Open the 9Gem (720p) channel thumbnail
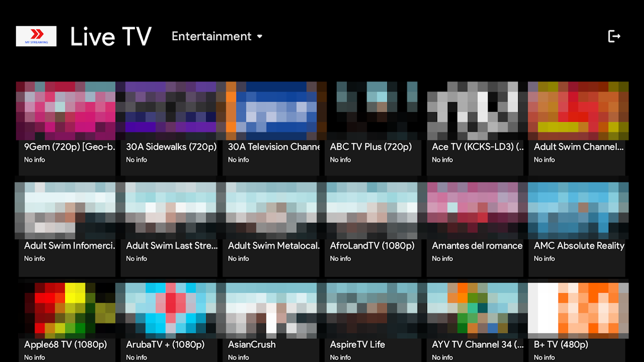Viewport: 644px width, 362px height. [x=66, y=111]
